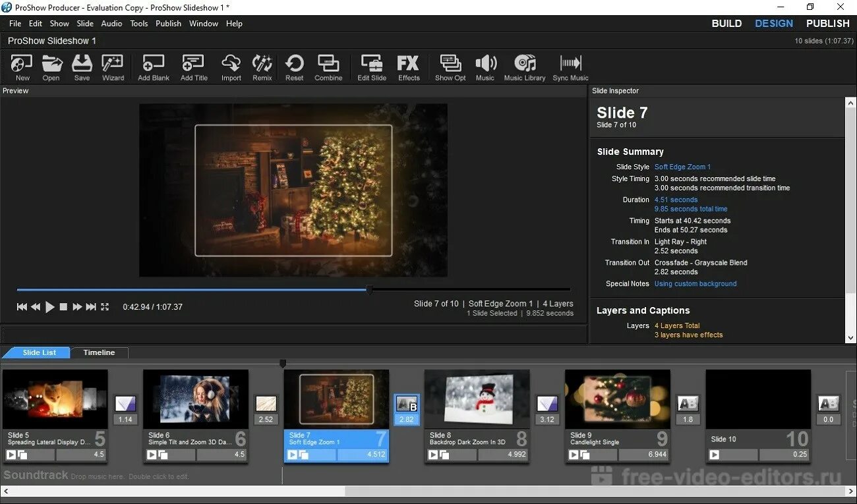Click the Combine slides icon
The width and height of the screenshot is (857, 504).
328,68
